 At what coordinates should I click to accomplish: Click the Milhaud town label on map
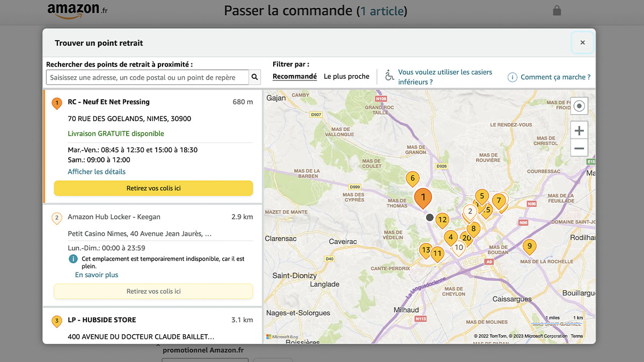click(x=406, y=310)
